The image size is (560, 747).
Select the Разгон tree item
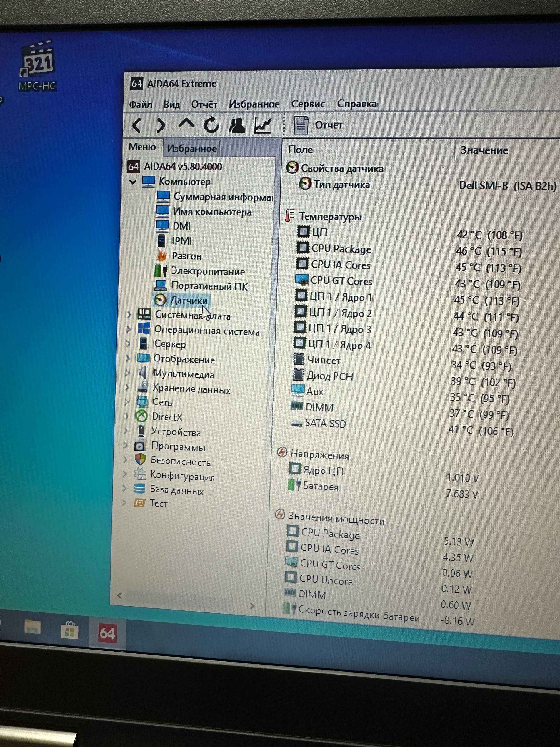point(187,256)
